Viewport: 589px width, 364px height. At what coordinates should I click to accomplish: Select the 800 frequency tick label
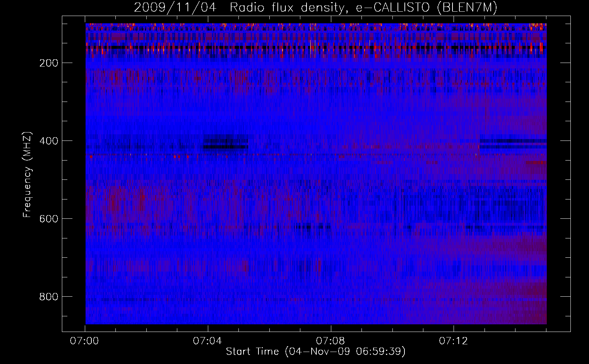click(49, 297)
